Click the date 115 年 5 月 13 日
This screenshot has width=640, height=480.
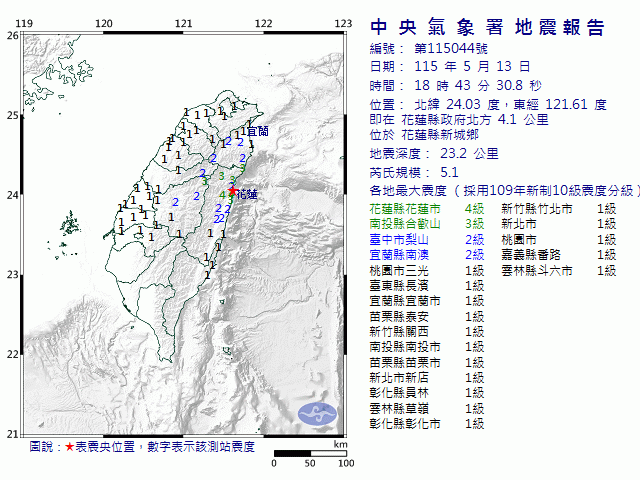pyautogui.click(x=472, y=67)
